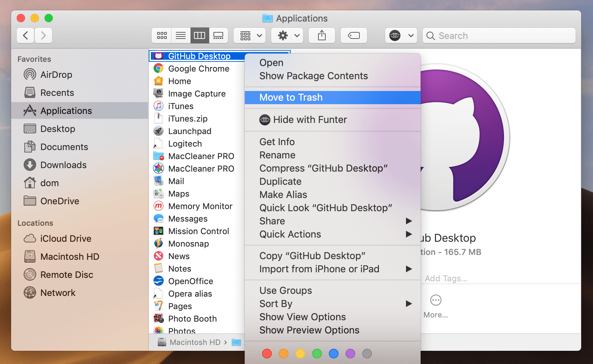
Task: Choose Use Groups from the context menu
Action: 285,290
